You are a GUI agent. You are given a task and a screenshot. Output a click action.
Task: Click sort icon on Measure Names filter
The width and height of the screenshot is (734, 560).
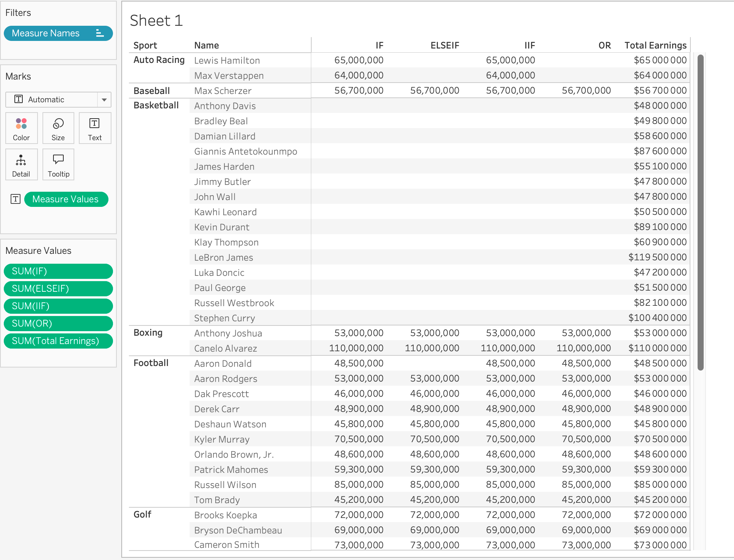tap(100, 33)
